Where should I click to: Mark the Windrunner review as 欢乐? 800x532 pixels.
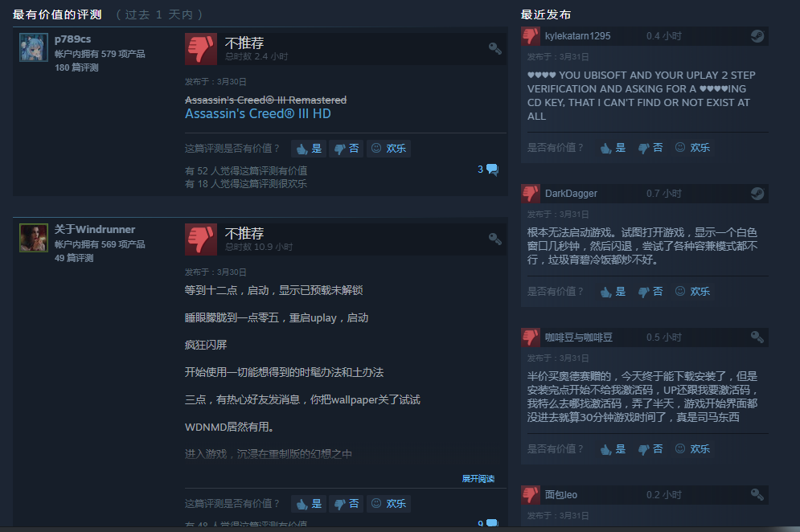[x=389, y=504]
